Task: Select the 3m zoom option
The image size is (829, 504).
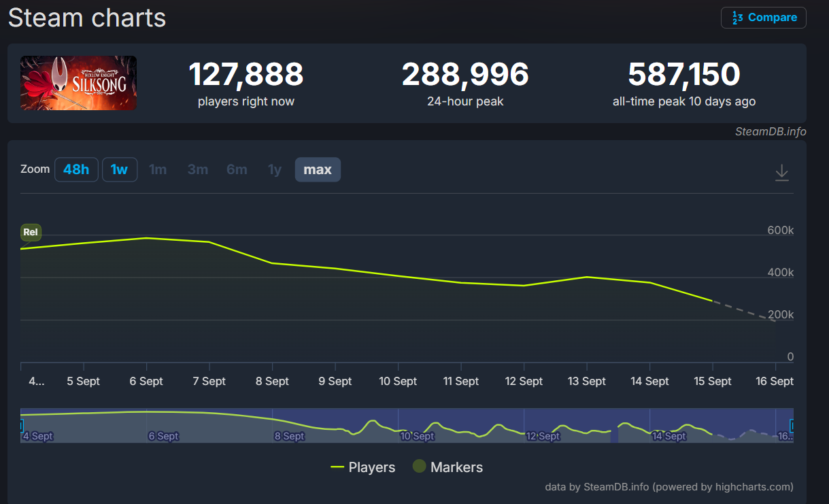Action: click(x=198, y=169)
